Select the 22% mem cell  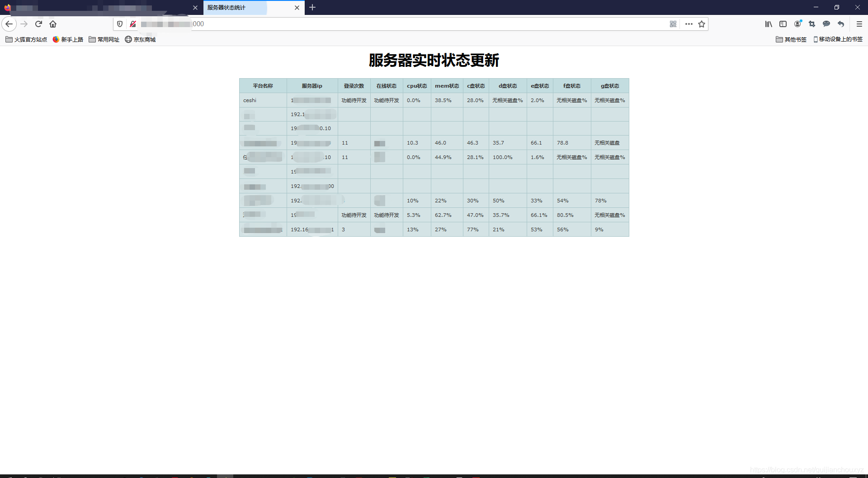click(x=447, y=201)
